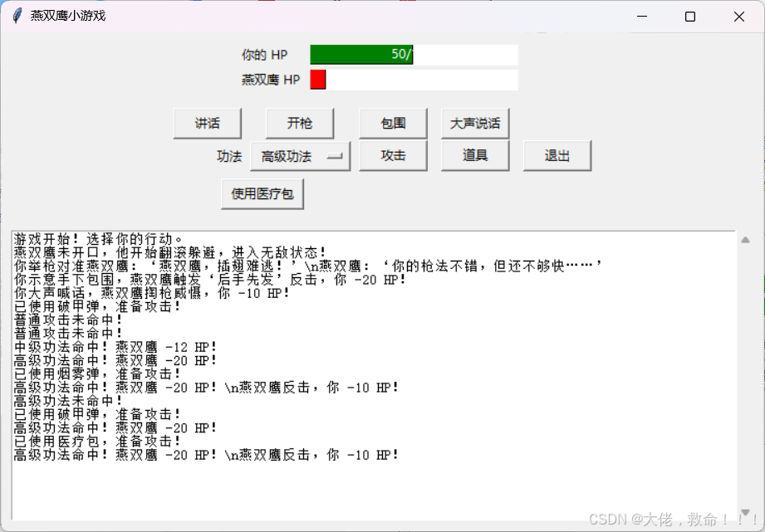Click log line 燕双鹰未开口，他开始翻滚躲避
This screenshot has height=532, width=765.
tap(169, 252)
